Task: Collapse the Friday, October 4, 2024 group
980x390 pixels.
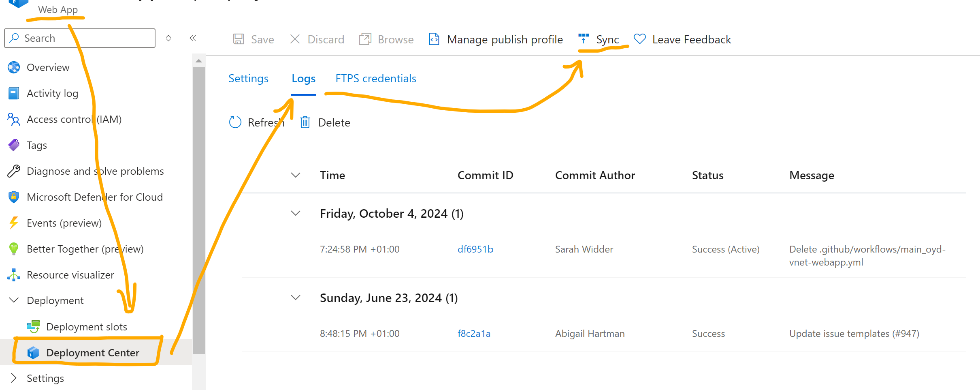Action: pos(296,213)
